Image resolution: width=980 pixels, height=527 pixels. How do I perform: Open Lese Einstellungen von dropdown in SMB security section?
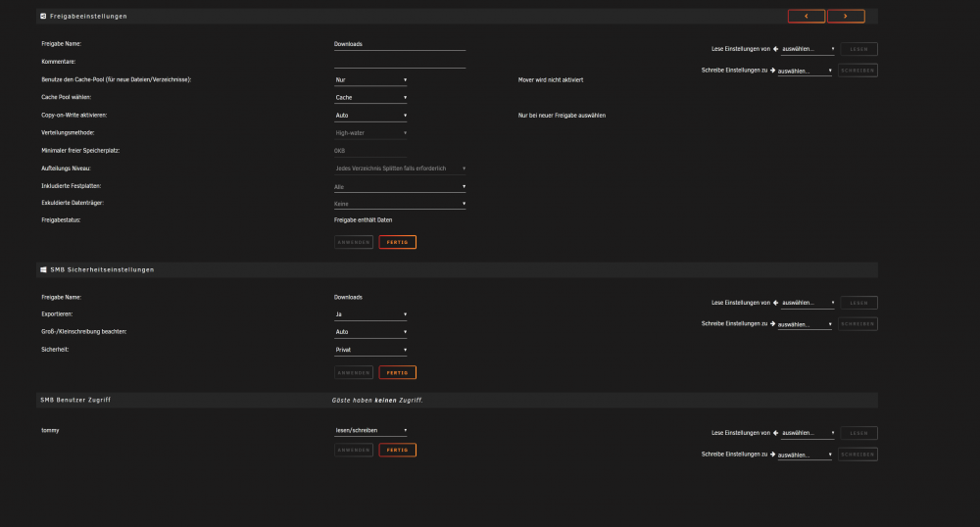pos(808,303)
